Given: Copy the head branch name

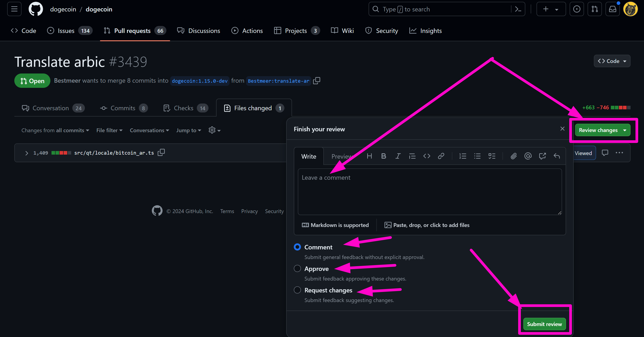Looking at the screenshot, I should (316, 81).
